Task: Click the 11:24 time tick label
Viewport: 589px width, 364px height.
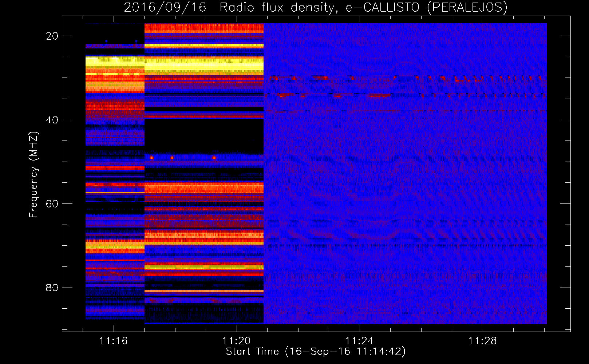Action: (360, 341)
